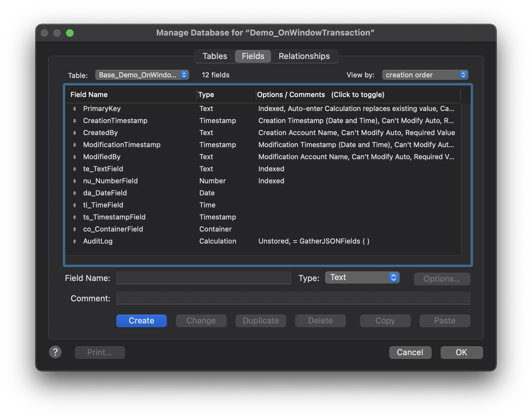Image resolution: width=532 pixels, height=418 pixels.
Task: Click reorder arrows beside nu_NumberField
Action: coord(75,181)
